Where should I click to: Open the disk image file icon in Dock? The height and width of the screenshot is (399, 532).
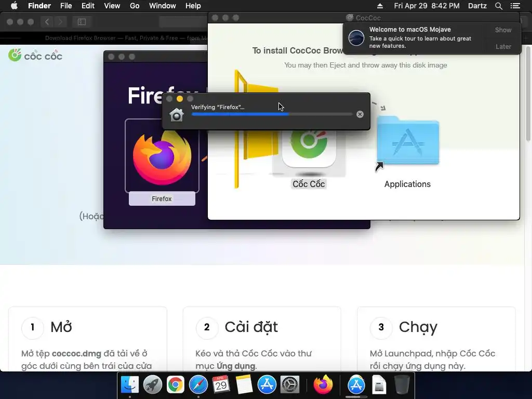(379, 385)
